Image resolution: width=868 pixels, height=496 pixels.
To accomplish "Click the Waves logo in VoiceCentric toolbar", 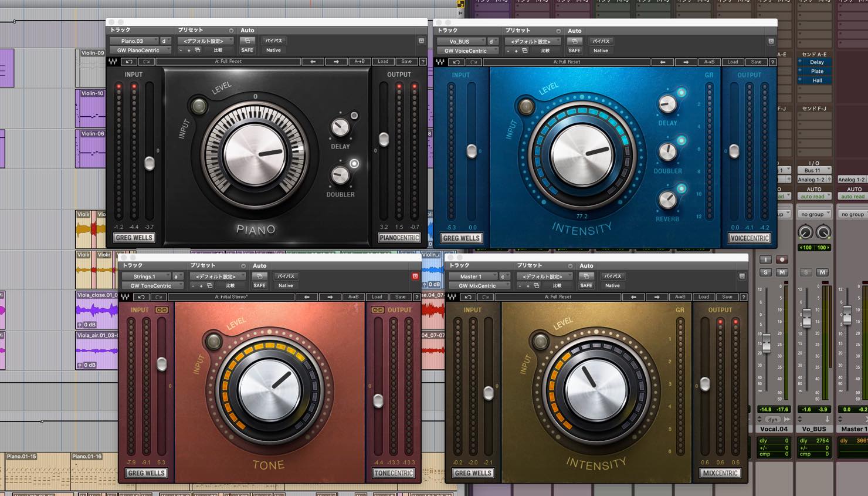I will 440,62.
